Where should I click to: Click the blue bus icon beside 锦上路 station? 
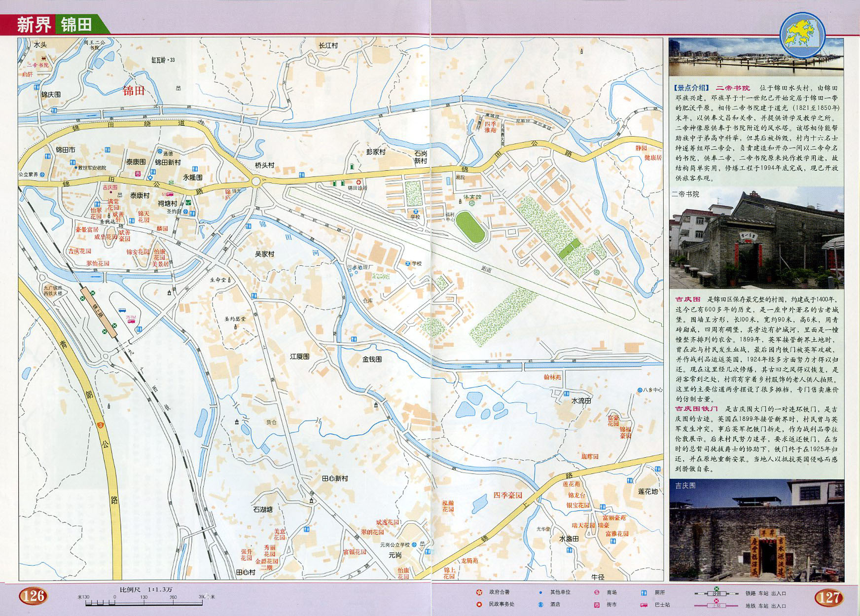(x=123, y=310)
